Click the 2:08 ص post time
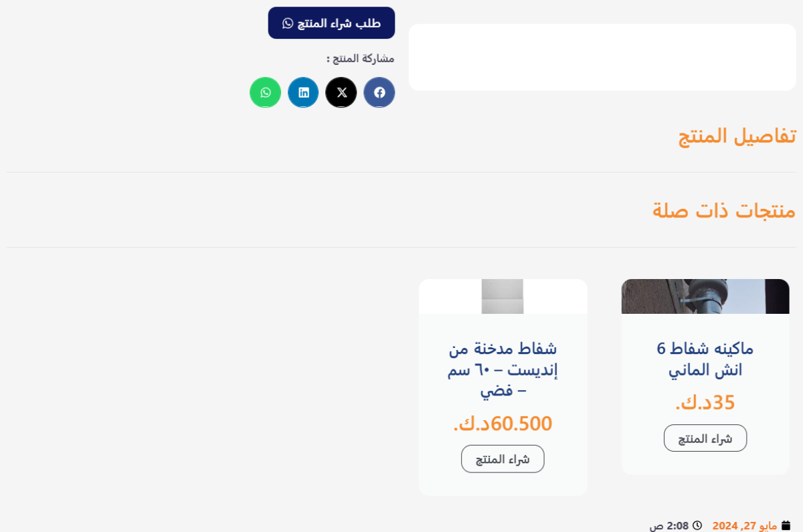Screen dimensions: 803x532 click(668, 526)
